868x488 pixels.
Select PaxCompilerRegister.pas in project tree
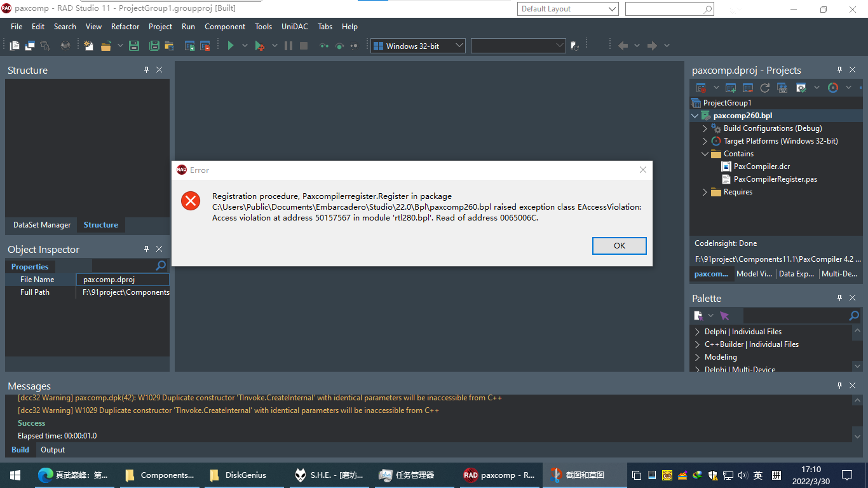[x=775, y=179]
